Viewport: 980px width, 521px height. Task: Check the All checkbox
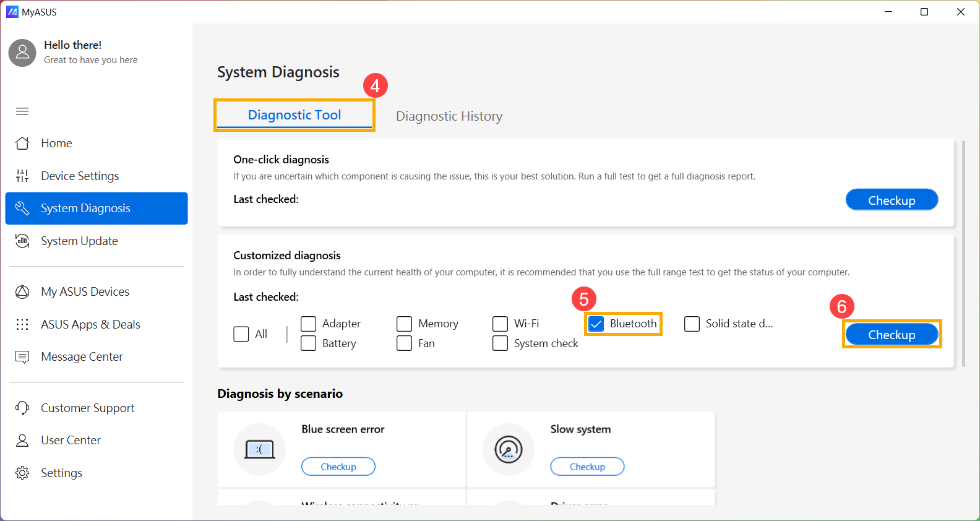[241, 334]
